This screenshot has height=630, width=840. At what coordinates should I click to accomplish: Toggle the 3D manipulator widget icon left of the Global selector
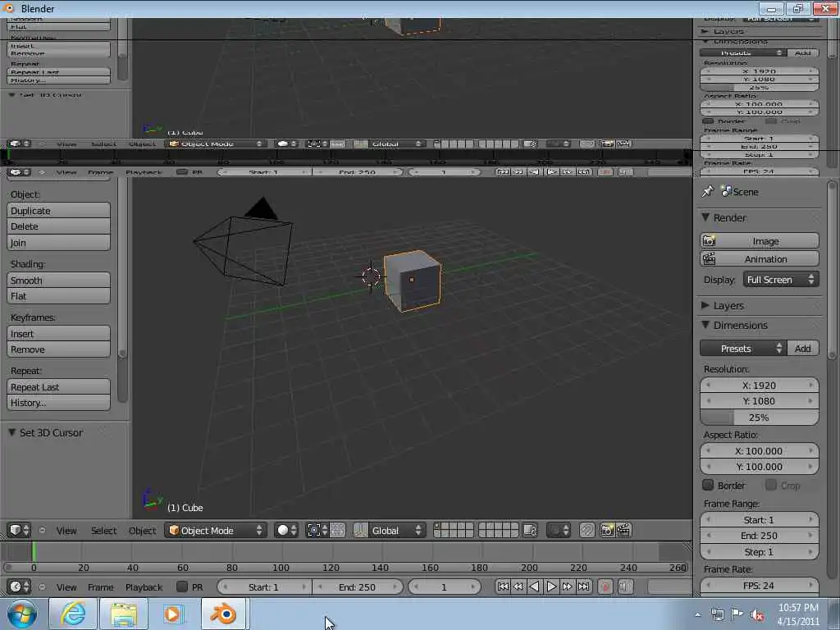click(361, 531)
